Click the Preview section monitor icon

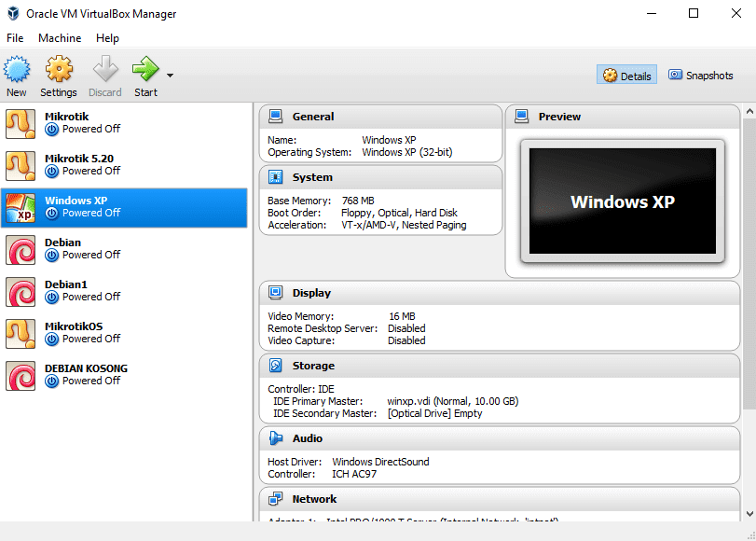pyautogui.click(x=522, y=117)
